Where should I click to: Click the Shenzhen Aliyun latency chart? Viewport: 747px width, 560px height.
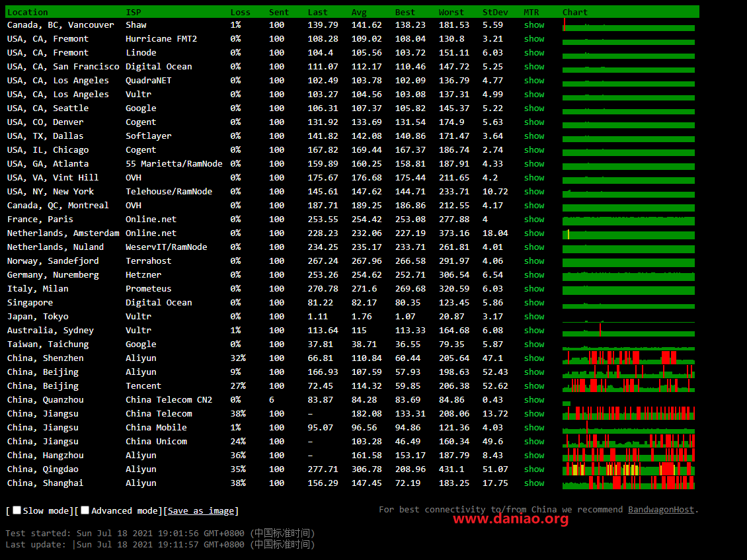[x=629, y=358]
